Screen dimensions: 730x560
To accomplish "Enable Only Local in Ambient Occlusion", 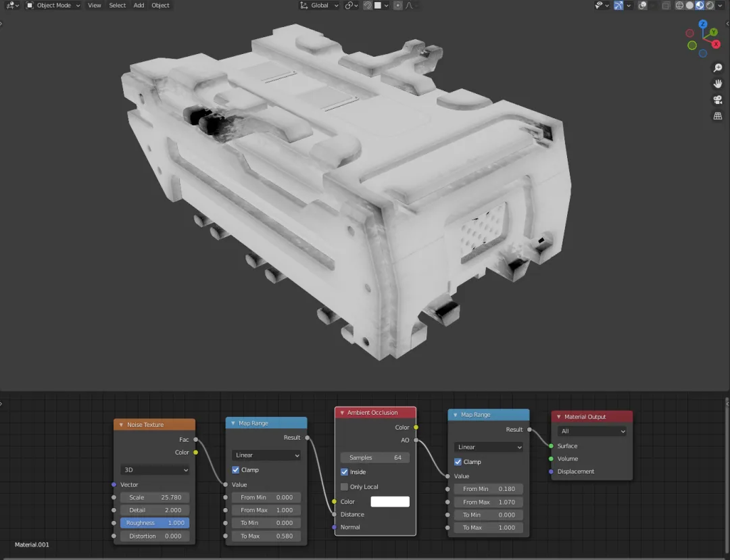I will (345, 487).
